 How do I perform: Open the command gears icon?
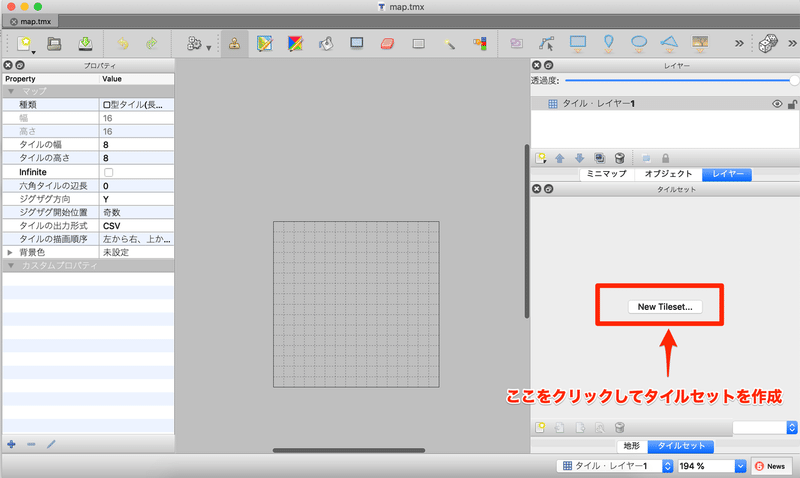pos(194,43)
